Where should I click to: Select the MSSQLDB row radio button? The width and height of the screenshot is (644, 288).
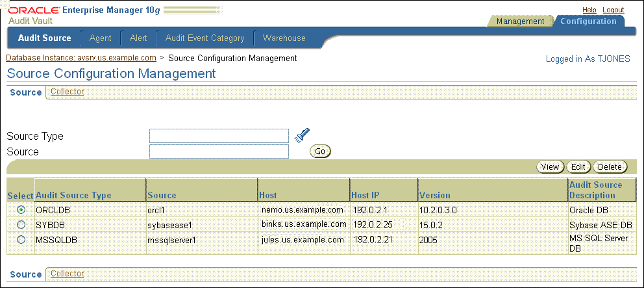click(21, 239)
